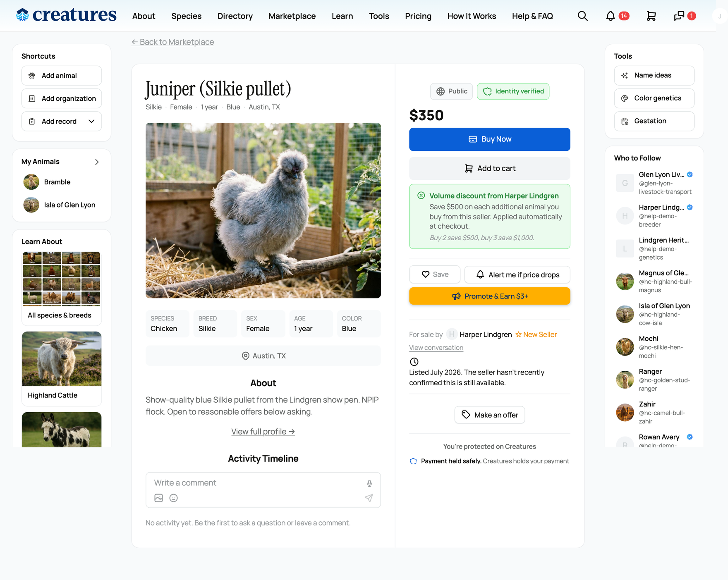Open the Gestation tool

point(654,121)
